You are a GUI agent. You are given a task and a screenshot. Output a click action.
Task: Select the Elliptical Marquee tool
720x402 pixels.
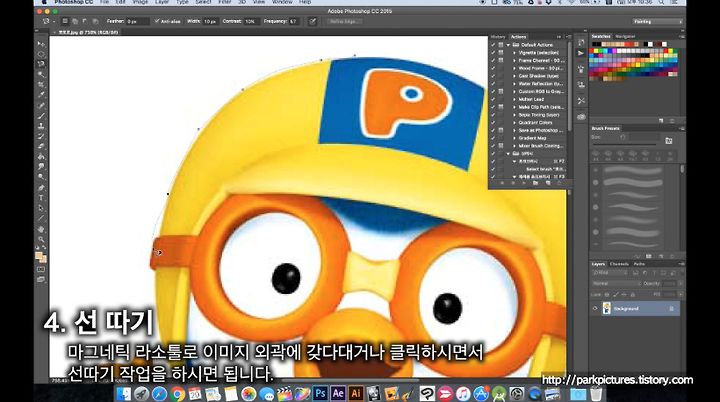(41, 54)
